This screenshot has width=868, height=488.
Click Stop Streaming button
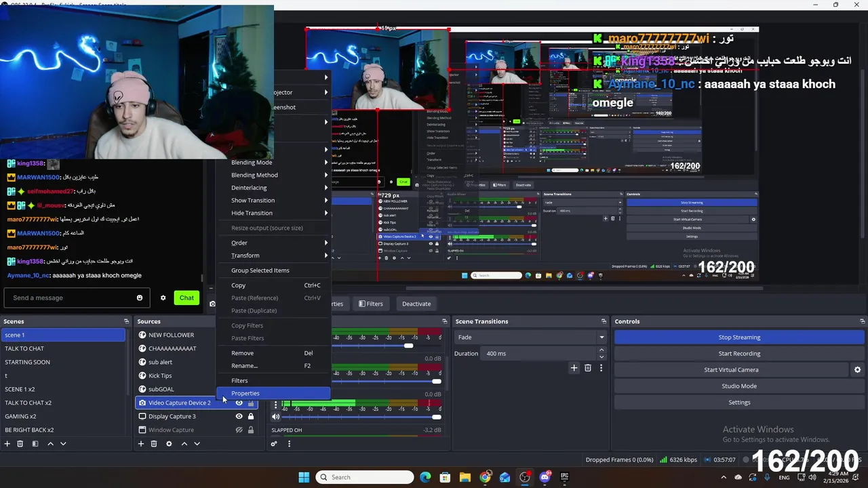(739, 338)
